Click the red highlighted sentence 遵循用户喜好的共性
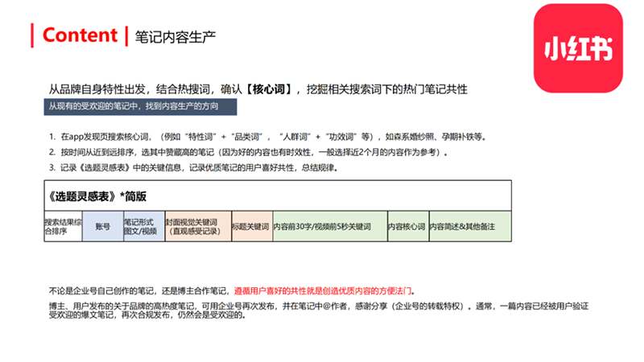 (323, 291)
